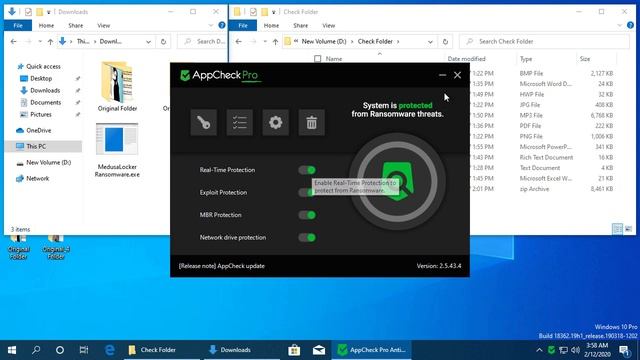Switch Check Folder to details view
The height and width of the screenshot is (360, 640).
click(x=618, y=229)
